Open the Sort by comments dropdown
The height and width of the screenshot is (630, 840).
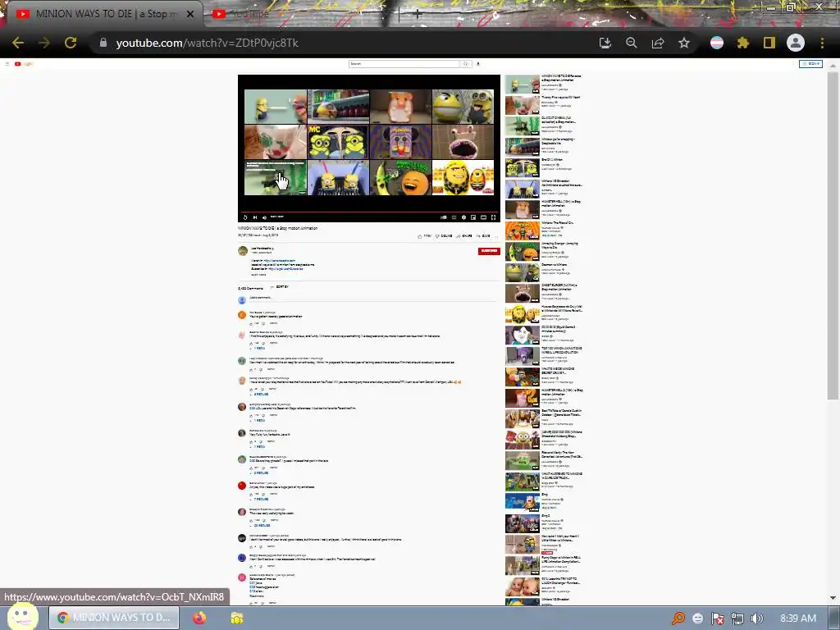click(280, 287)
